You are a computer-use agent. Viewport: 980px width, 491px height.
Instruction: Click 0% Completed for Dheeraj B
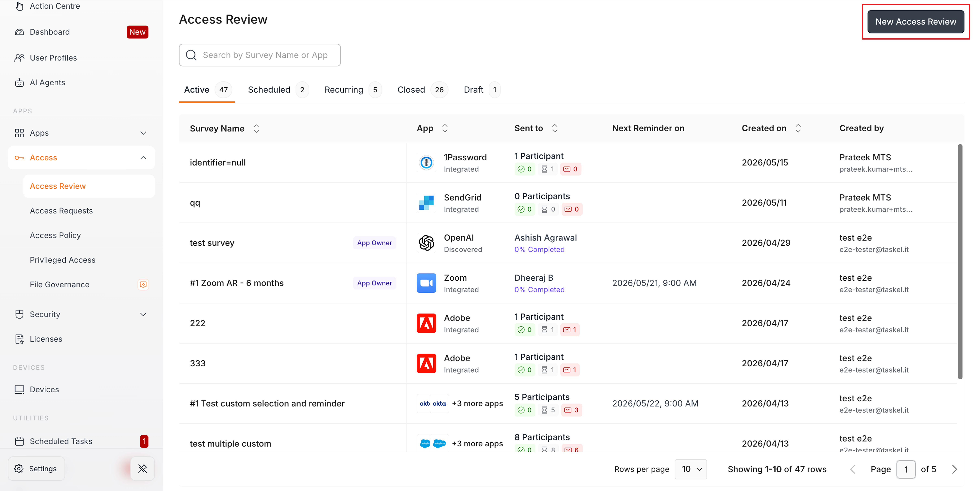coord(539,290)
